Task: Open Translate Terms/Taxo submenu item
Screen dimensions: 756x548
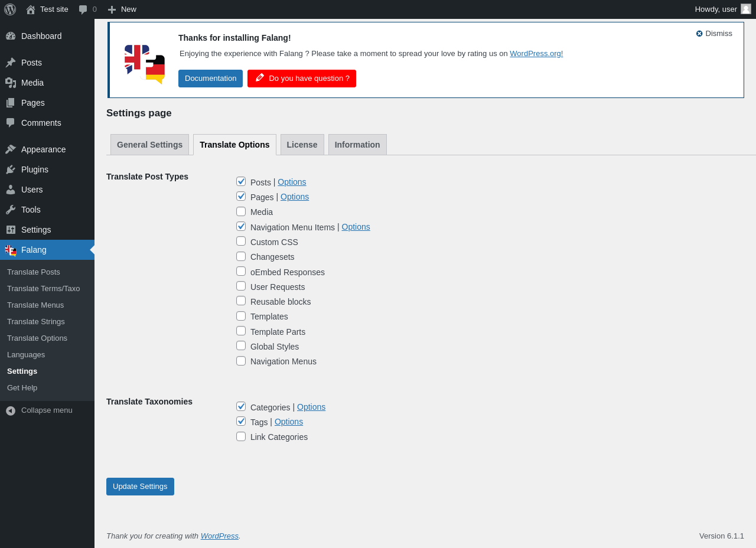Action: [x=44, y=289]
